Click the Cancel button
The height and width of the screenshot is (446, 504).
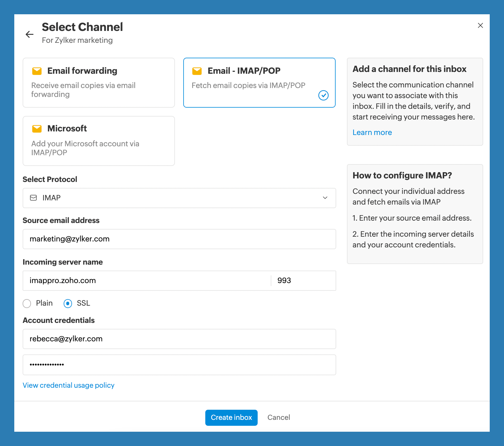[x=278, y=417]
